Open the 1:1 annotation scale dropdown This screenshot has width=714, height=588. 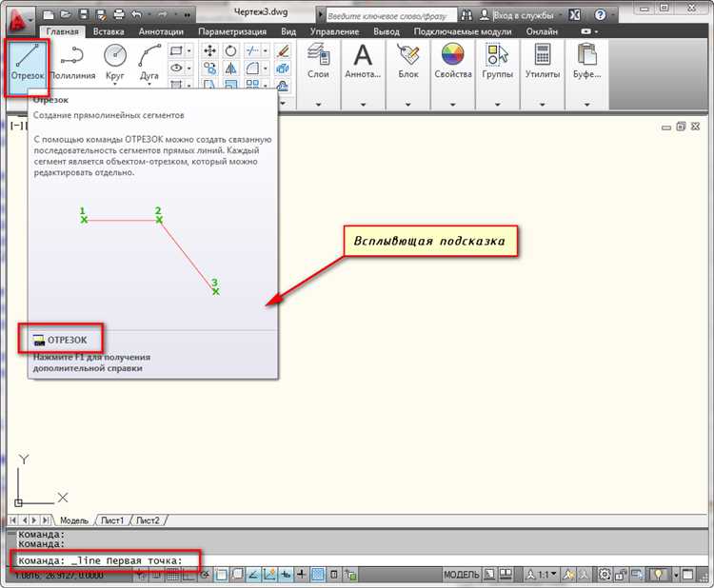[542, 575]
